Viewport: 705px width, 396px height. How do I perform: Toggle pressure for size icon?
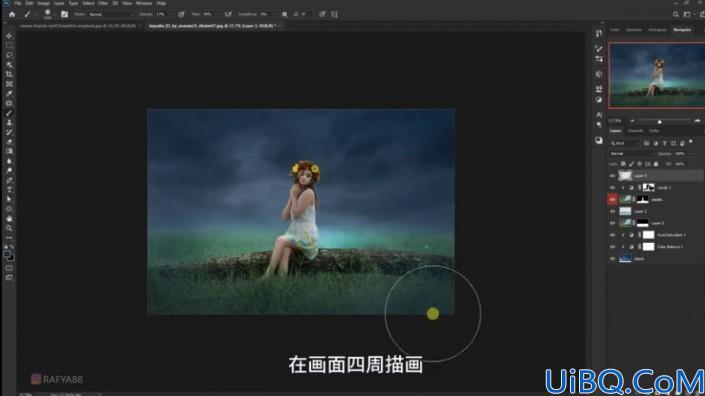[322, 14]
